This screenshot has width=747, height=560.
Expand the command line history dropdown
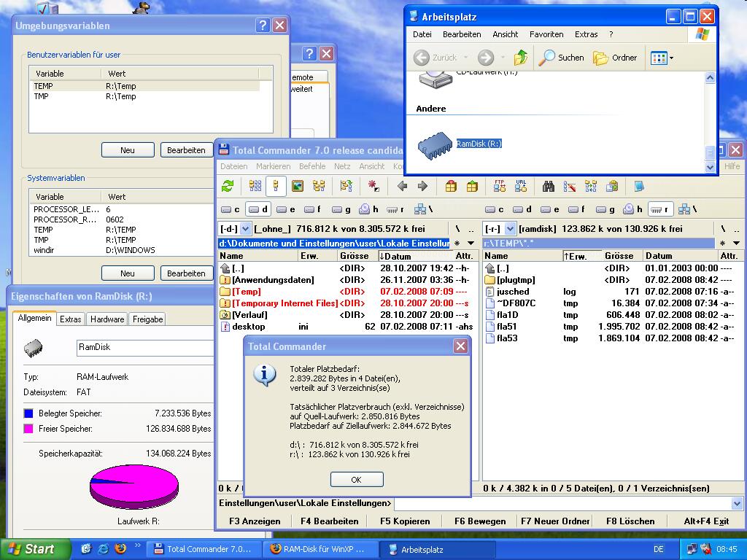(737, 503)
